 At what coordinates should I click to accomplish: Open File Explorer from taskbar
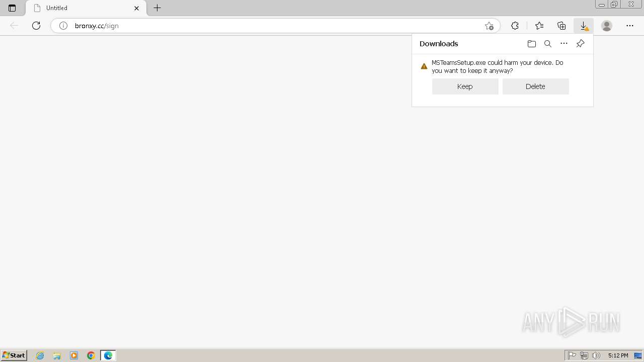point(57,355)
